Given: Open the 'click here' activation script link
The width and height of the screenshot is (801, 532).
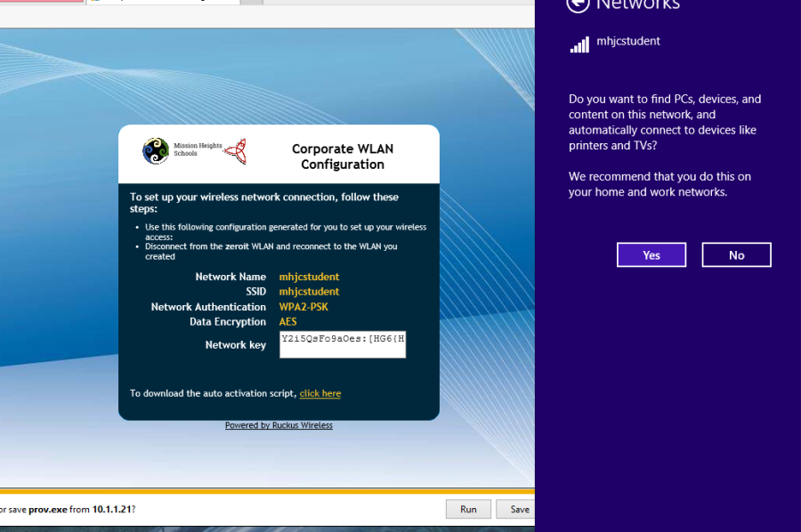Looking at the screenshot, I should [x=320, y=393].
